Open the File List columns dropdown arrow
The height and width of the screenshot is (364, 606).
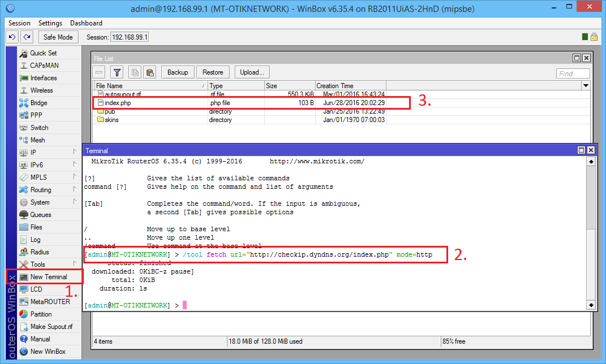pyautogui.click(x=586, y=86)
